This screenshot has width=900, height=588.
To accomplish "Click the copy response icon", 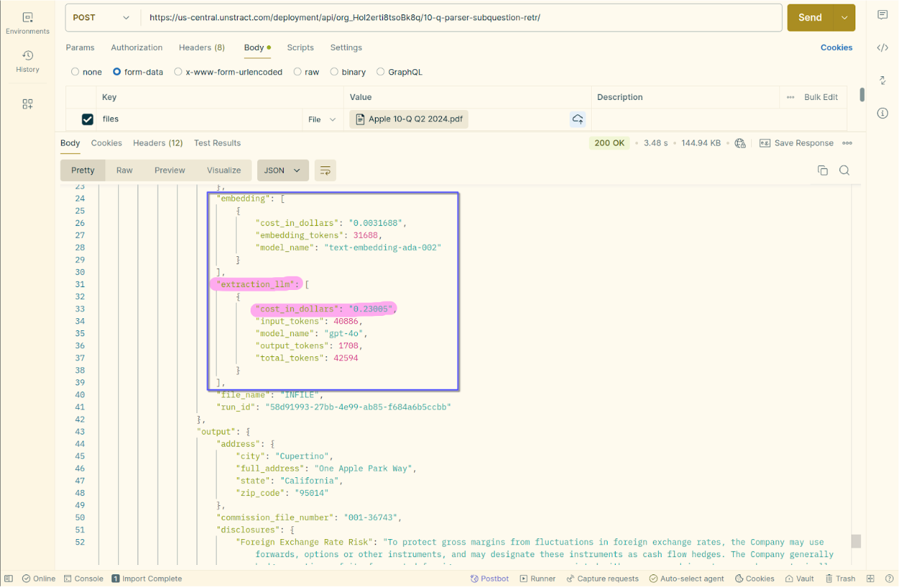I will tap(822, 171).
